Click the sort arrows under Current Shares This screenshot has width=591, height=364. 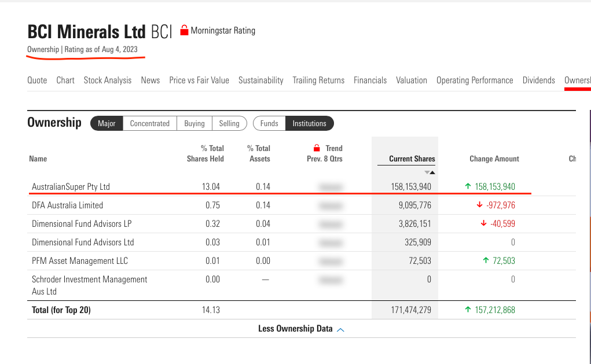point(430,172)
